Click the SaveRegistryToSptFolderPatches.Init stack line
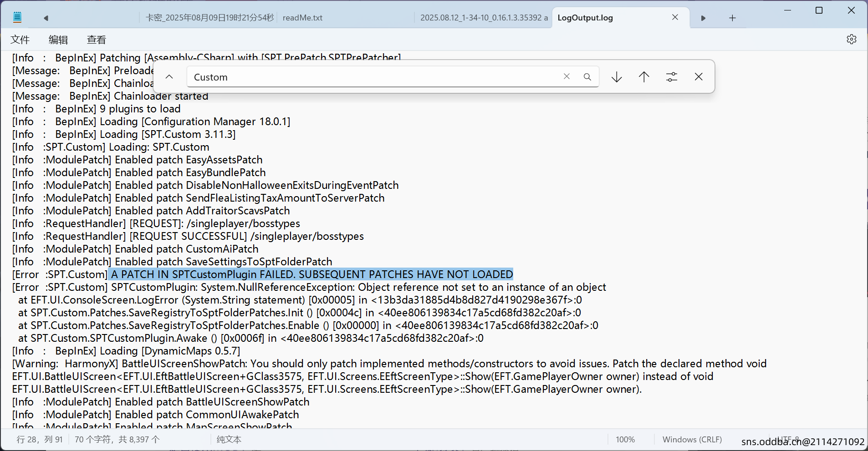868x451 pixels. 300,313
